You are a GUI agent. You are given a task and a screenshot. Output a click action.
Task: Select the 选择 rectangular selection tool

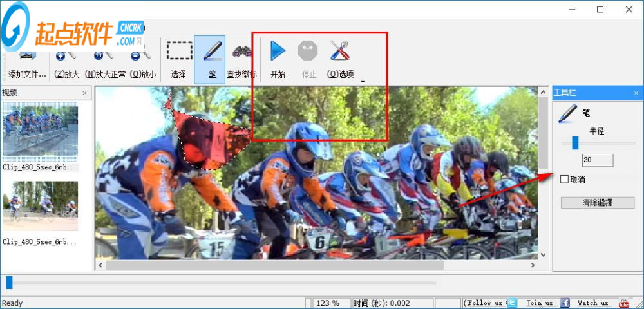click(x=178, y=59)
